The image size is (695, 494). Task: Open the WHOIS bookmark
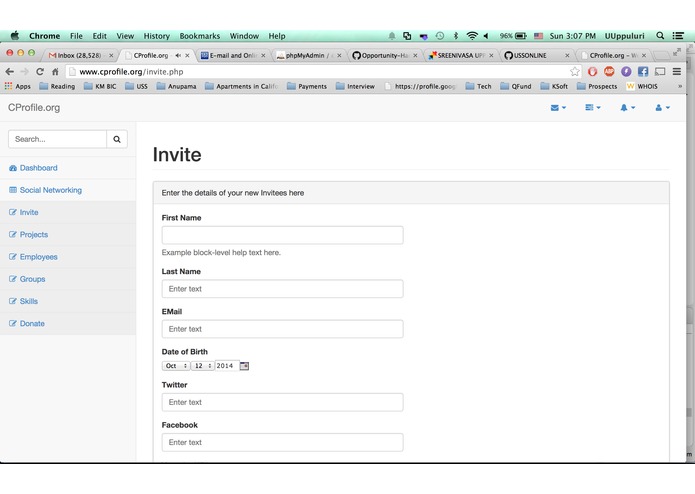pos(642,86)
